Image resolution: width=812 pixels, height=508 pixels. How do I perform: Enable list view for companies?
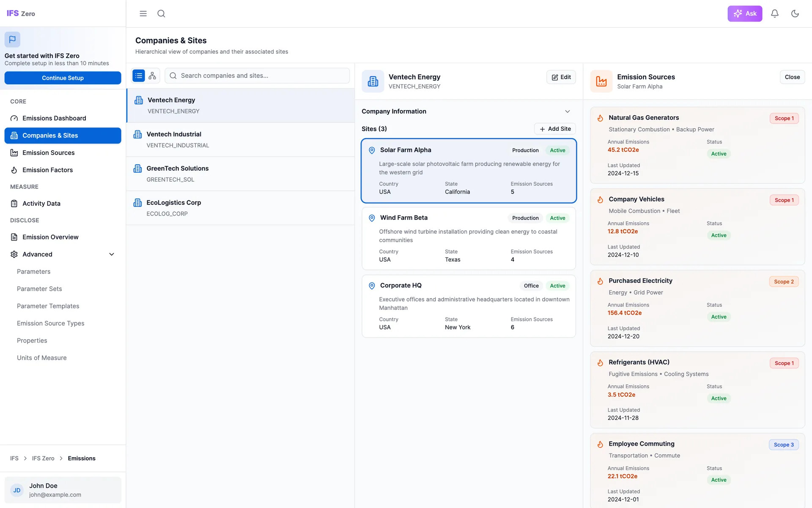pos(138,75)
